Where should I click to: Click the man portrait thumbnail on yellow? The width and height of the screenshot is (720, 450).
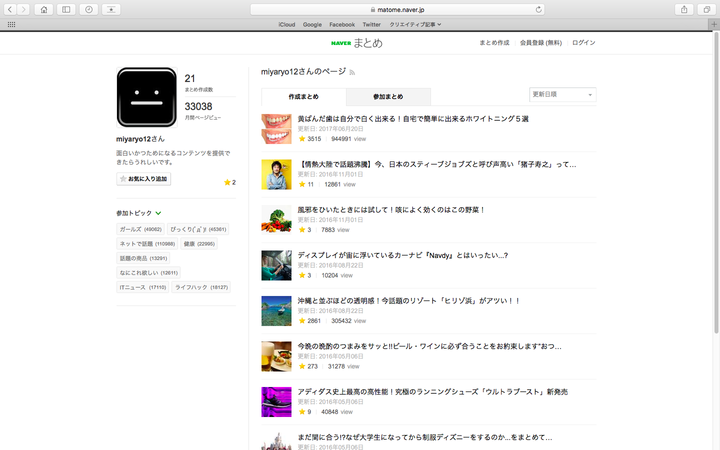point(276,174)
